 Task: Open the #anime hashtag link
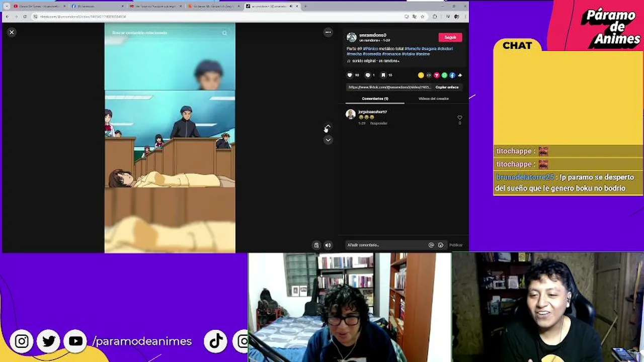pos(423,54)
